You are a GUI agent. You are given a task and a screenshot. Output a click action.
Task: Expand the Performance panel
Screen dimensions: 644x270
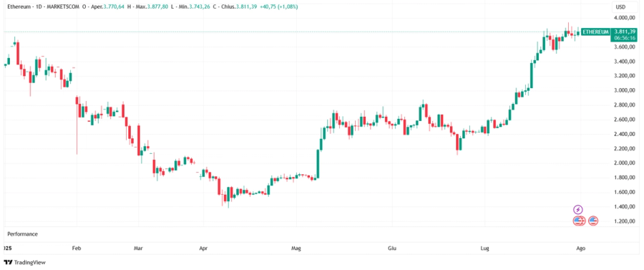[23, 234]
